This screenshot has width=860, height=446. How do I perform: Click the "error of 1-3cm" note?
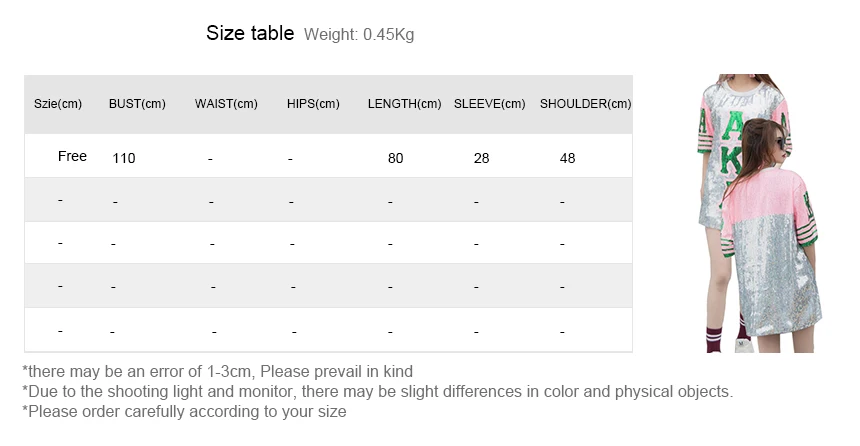[x=217, y=372]
